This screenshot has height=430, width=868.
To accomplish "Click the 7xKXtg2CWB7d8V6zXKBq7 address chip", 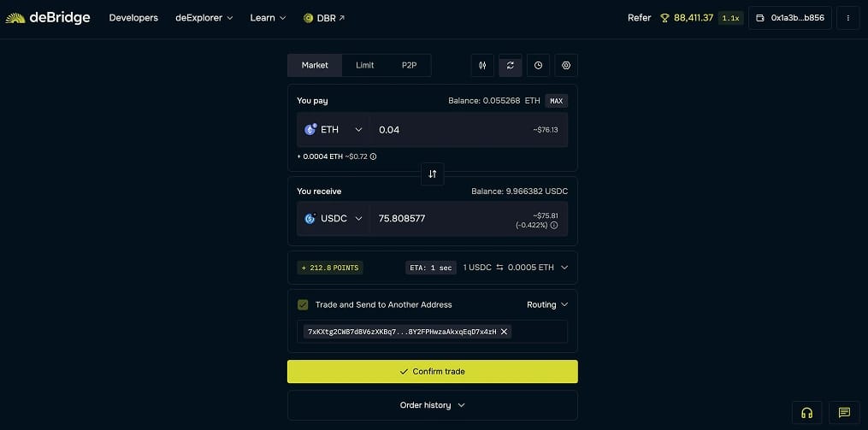I will point(407,332).
